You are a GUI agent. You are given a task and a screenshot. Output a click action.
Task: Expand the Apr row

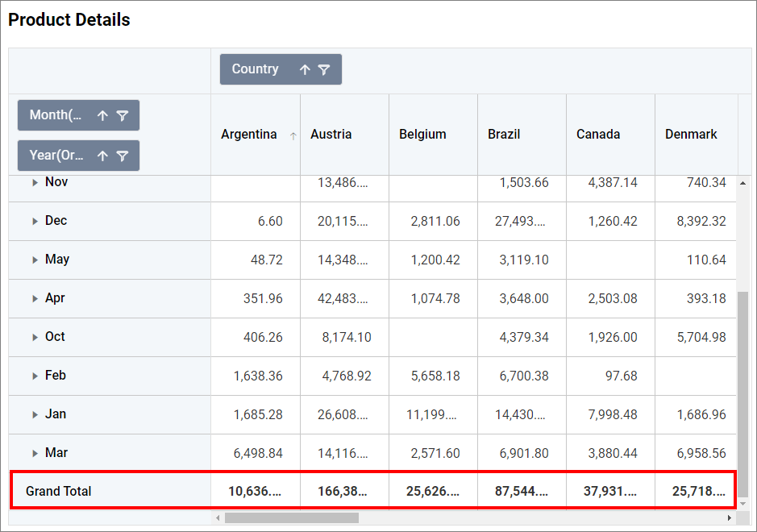[x=35, y=299]
